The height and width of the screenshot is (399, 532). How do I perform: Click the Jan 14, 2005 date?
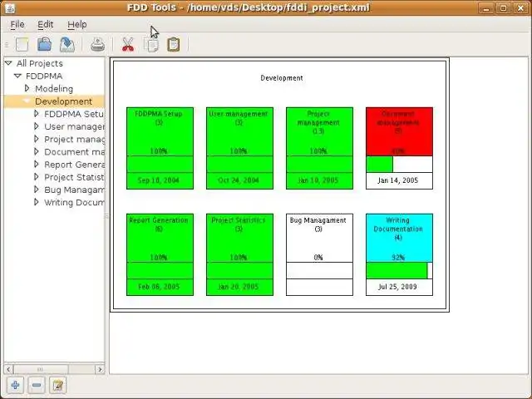click(397, 180)
